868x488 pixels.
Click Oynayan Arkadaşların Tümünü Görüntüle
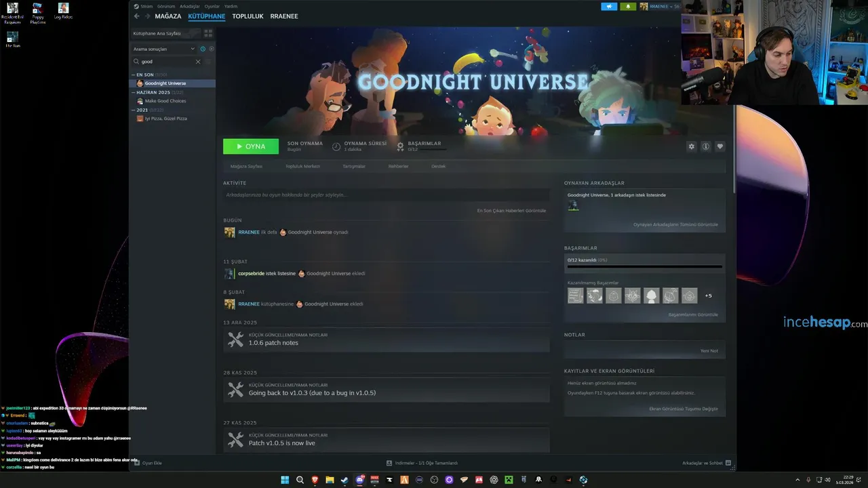(675, 224)
